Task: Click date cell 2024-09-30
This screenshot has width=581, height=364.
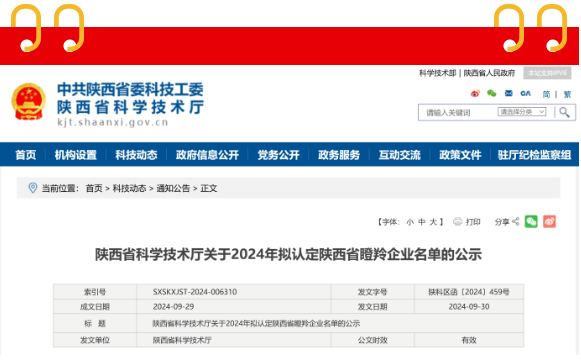Action: click(x=469, y=307)
